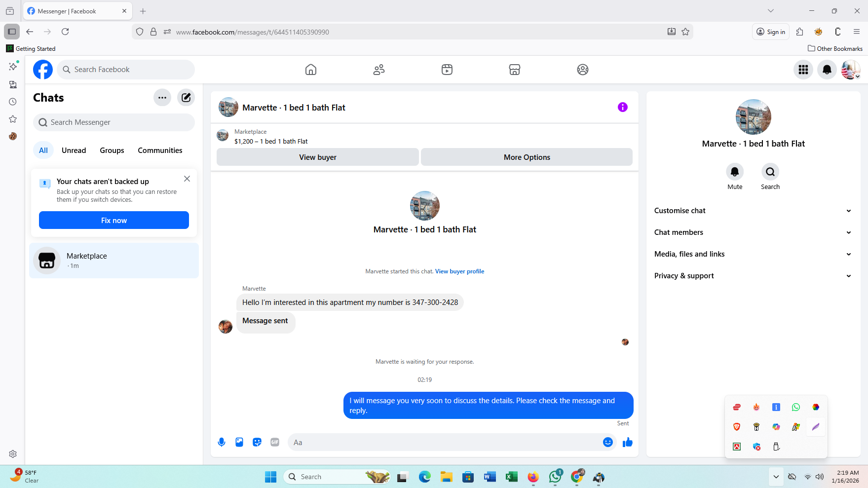Attach a photo with the image icon
The width and height of the screenshot is (868, 488).
239,443
